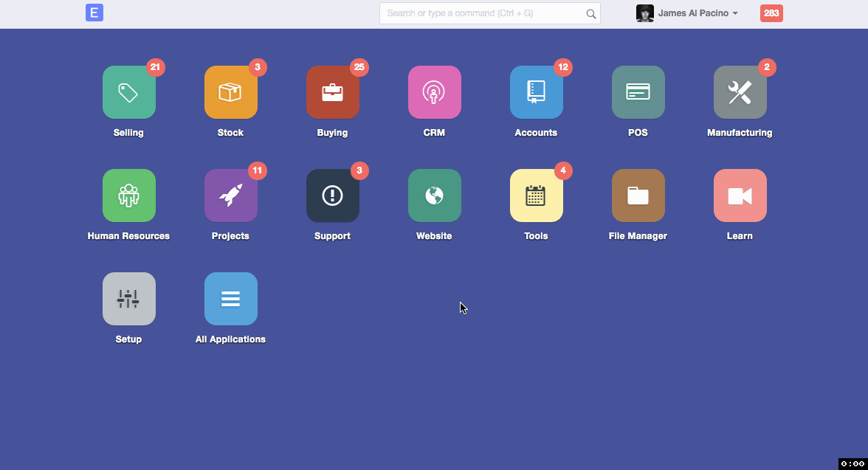Open the Stock module box icon
This screenshot has width=868, height=470.
[231, 92]
